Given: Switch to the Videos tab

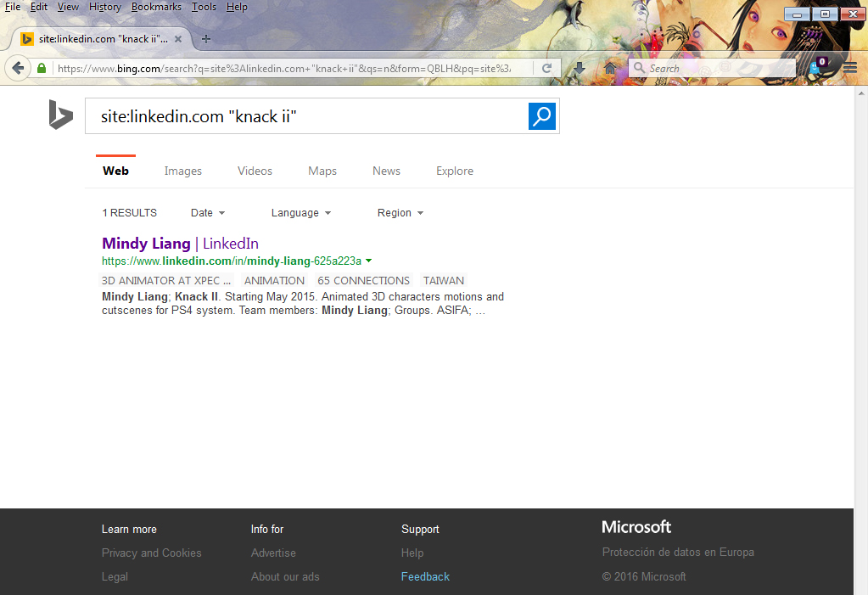Looking at the screenshot, I should tap(255, 171).
